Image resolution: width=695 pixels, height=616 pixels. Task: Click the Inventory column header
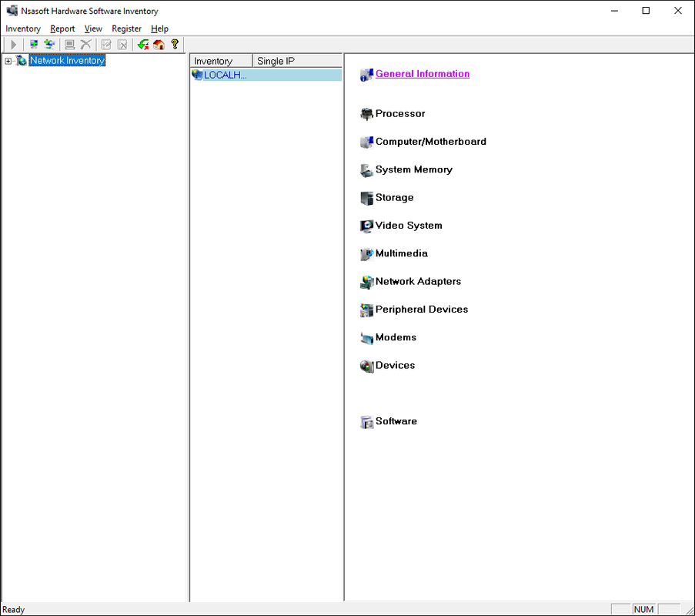click(x=221, y=61)
